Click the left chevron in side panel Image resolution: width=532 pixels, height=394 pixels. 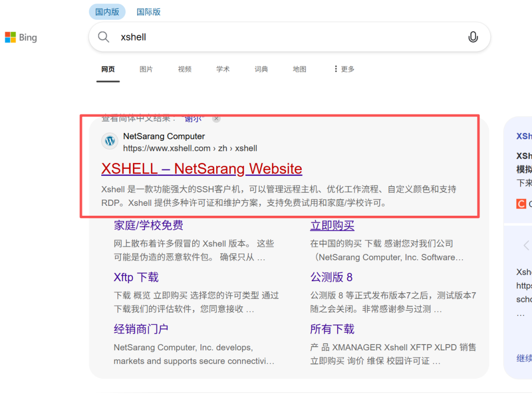tap(526, 246)
